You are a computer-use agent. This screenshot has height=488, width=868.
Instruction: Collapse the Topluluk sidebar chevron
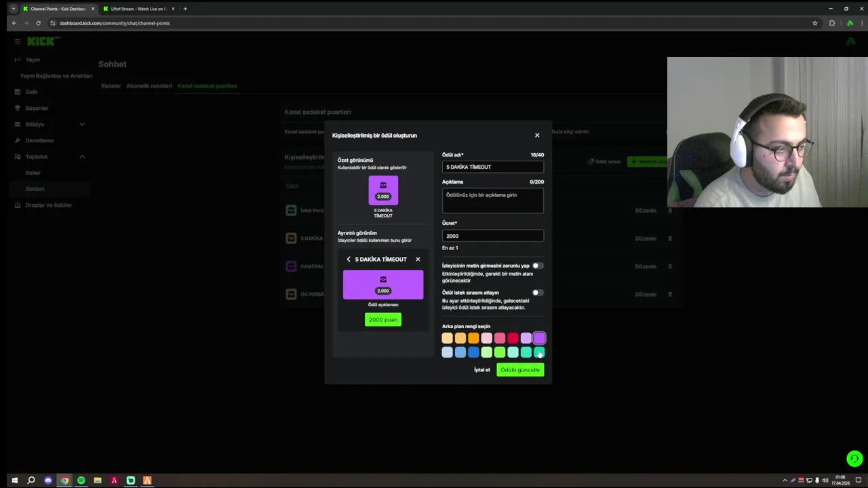point(82,157)
